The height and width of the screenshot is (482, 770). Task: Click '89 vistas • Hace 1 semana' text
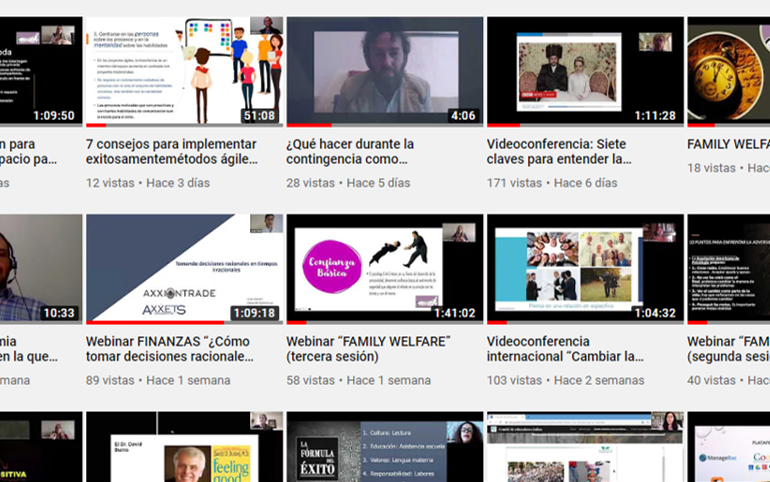pos(158,380)
